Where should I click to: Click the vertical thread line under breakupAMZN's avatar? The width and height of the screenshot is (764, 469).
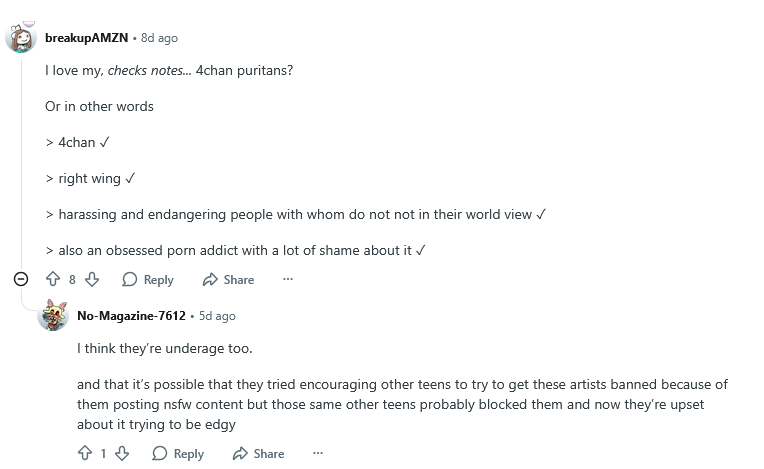coord(22,160)
